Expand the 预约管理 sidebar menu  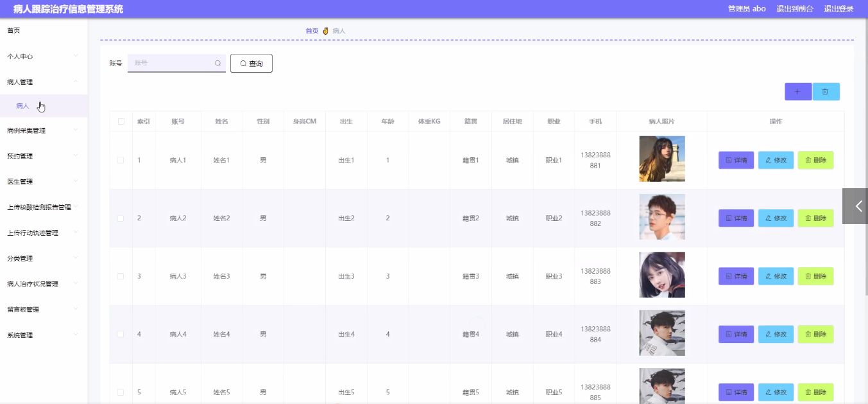tap(44, 156)
